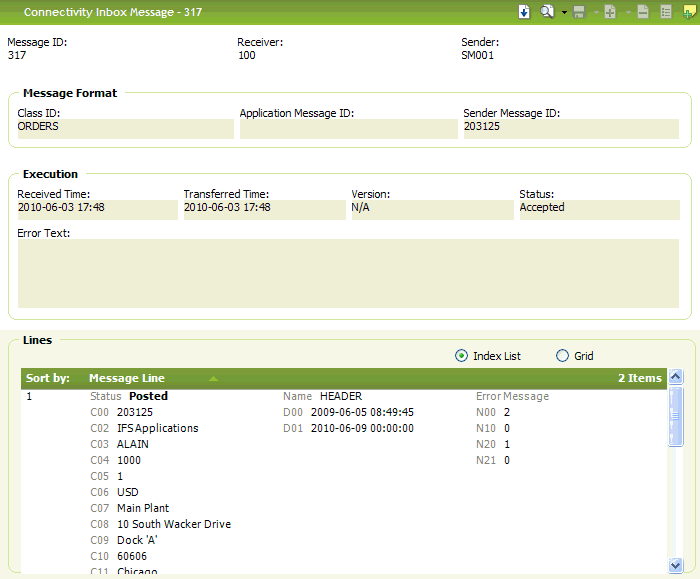This screenshot has width=700, height=579.
Task: Select the Grid view radio button
Action: coord(562,356)
